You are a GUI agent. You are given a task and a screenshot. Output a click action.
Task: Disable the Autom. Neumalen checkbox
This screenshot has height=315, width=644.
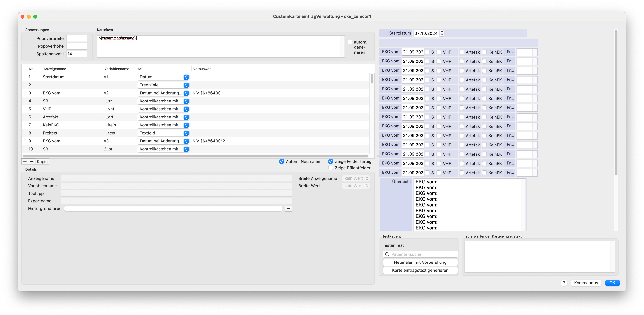tap(282, 161)
